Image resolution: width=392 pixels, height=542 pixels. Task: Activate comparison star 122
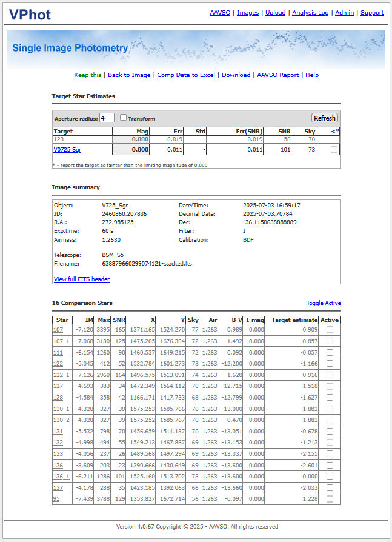[x=330, y=364]
